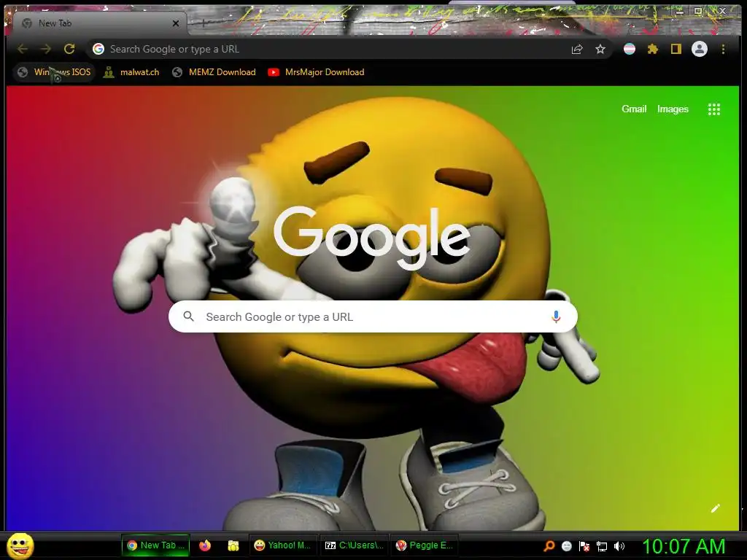Open the orange magnifier tray icon
747x560 pixels.
pyautogui.click(x=549, y=546)
